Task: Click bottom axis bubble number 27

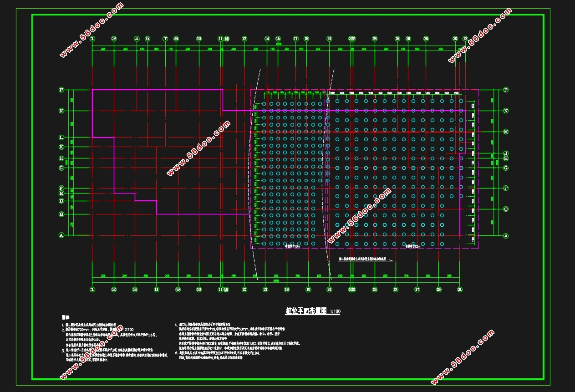Action: (x=417, y=290)
